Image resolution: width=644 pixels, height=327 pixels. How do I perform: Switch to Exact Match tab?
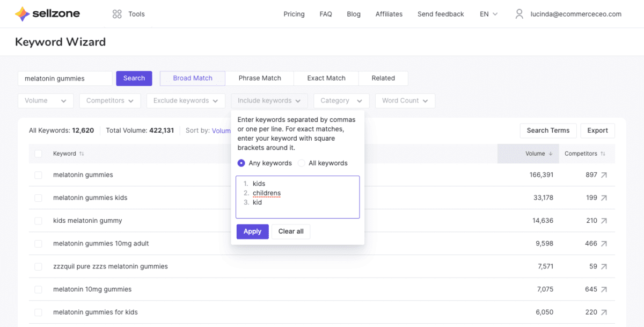[x=326, y=78]
